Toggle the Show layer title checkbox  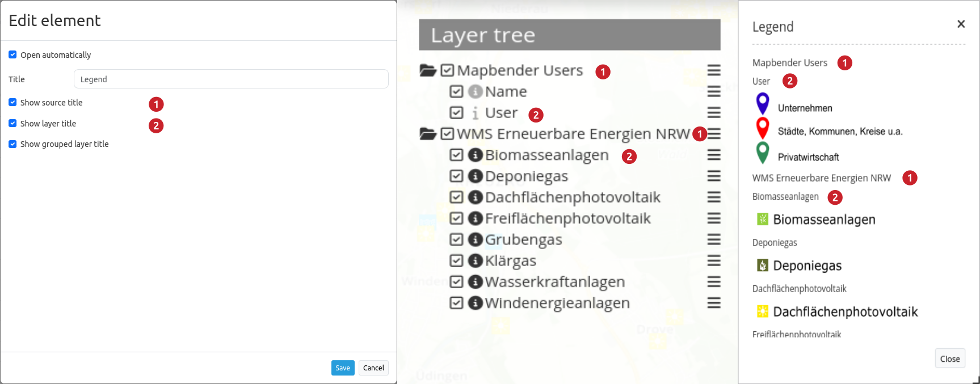[12, 123]
